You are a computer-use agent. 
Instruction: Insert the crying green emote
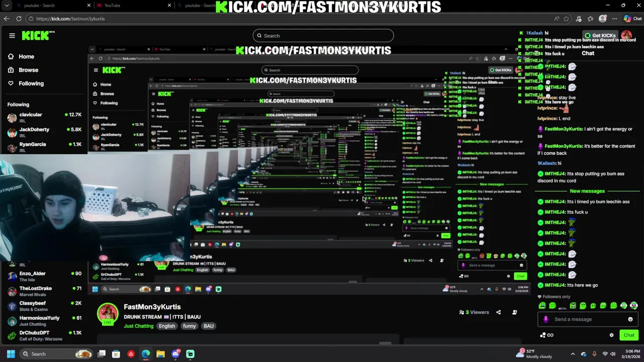[542, 306]
